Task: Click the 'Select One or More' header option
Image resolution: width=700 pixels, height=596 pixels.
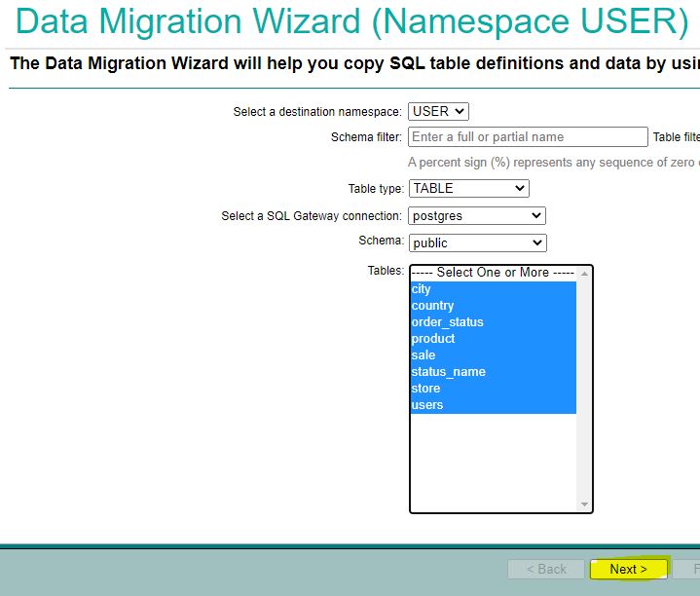Action: point(493,273)
